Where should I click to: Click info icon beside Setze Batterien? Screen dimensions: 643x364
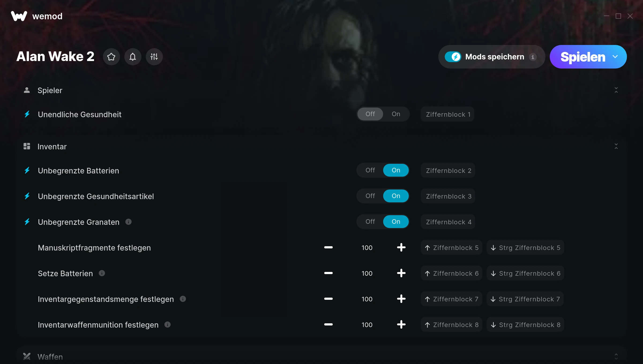tap(102, 273)
